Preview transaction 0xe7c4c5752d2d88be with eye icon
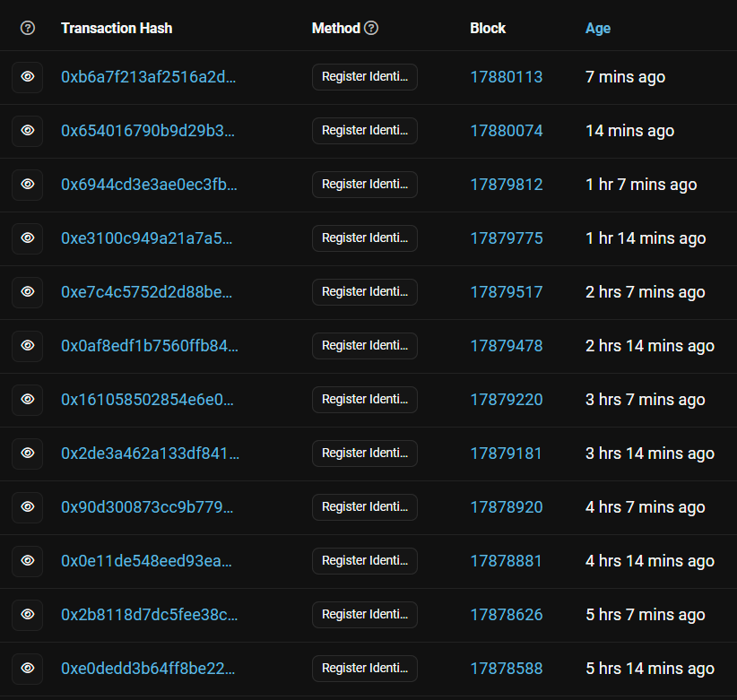Viewport: 737px width, 700px height. pos(27,292)
